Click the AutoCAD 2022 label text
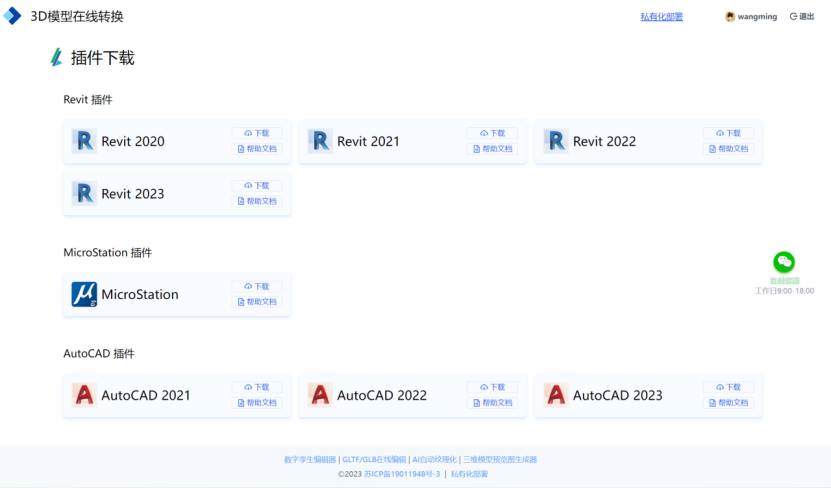This screenshot has width=831, height=488. (382, 395)
